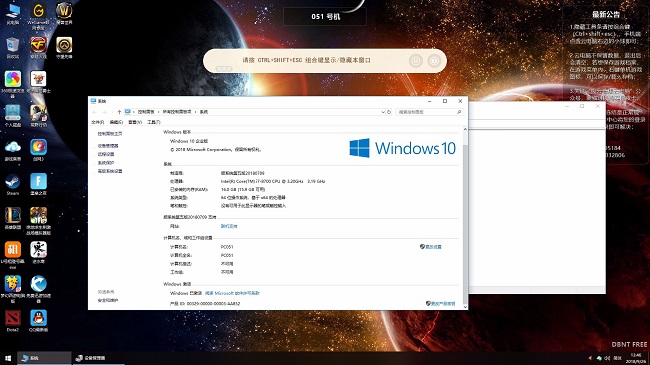
Task: Launch the Fantasy Westward Journey icon
Action: coord(13,289)
